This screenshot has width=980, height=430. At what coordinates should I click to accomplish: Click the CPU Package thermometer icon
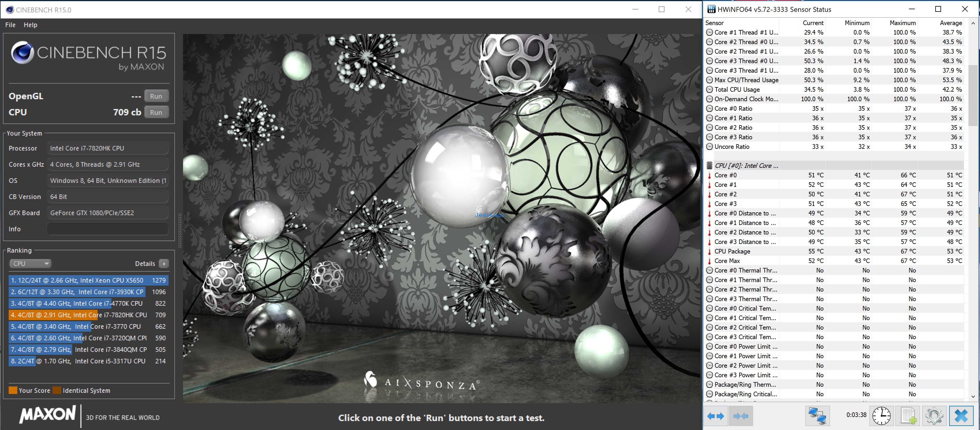click(709, 251)
